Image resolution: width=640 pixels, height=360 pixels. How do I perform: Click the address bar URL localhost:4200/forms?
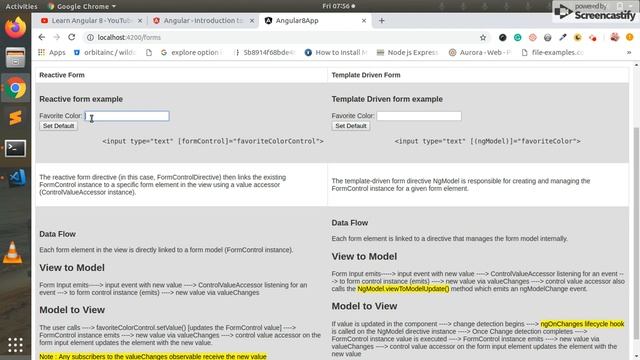129,37
